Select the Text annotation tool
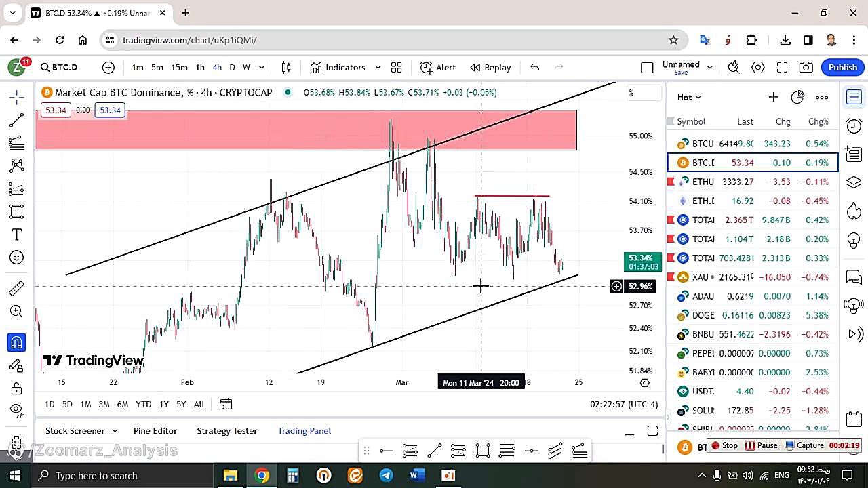 point(17,235)
